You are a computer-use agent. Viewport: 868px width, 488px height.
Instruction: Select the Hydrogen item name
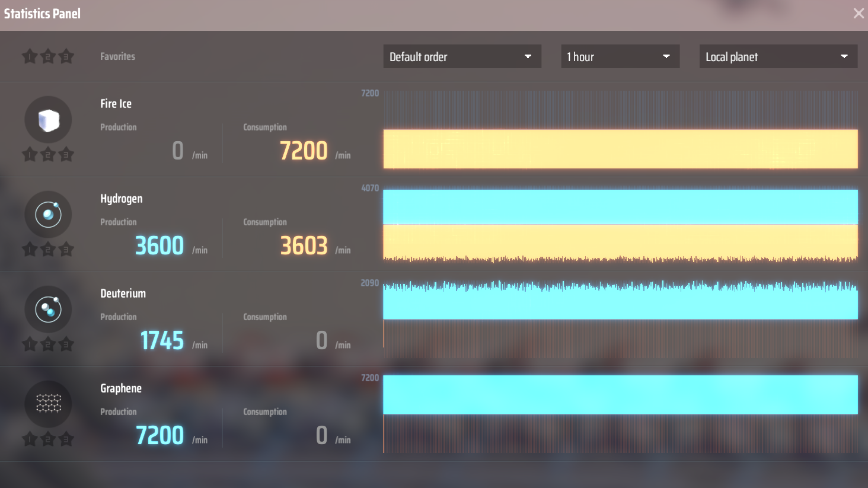click(121, 199)
